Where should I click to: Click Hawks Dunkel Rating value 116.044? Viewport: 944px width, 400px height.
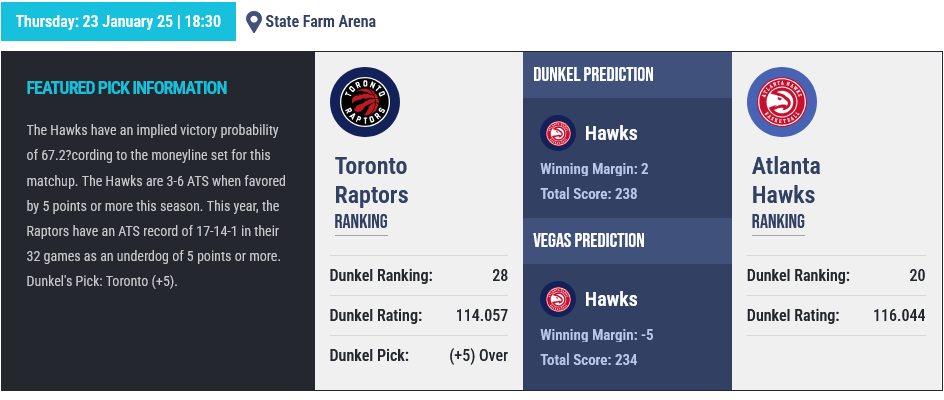pyautogui.click(x=899, y=316)
